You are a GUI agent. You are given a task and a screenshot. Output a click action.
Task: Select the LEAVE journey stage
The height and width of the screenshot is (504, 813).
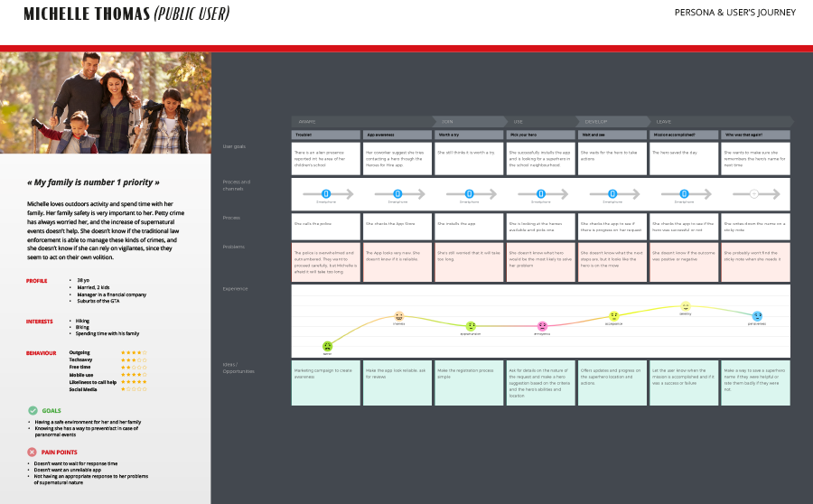click(721, 121)
